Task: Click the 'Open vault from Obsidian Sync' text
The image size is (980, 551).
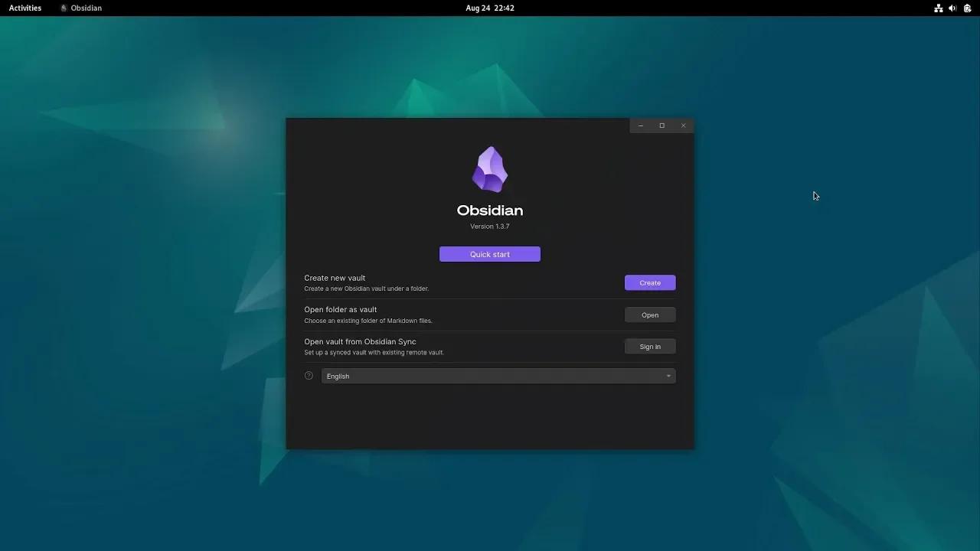Action: point(360,341)
